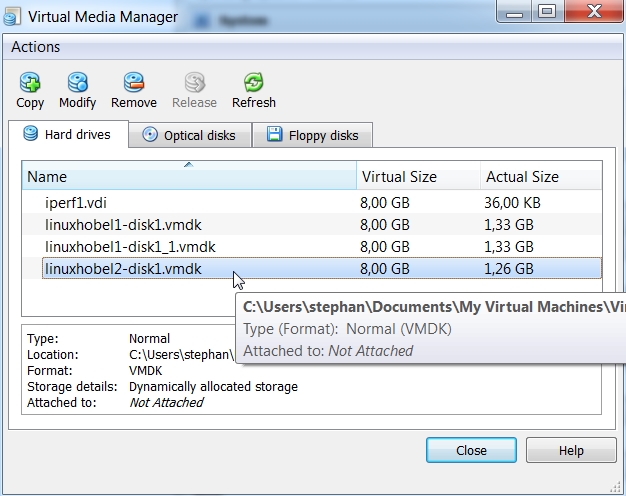
Task: Select linuxhobel1-disk1_1.vmdk entry
Action: pyautogui.click(x=312, y=247)
